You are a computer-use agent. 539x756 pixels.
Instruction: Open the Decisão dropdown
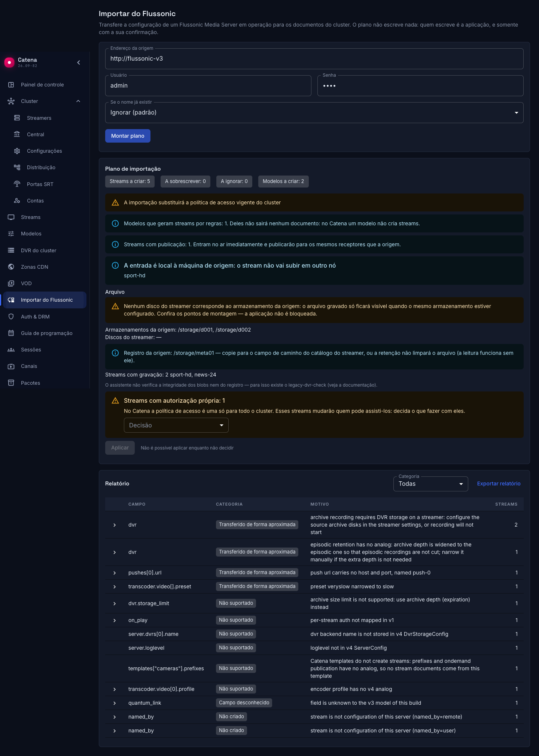pyautogui.click(x=176, y=425)
